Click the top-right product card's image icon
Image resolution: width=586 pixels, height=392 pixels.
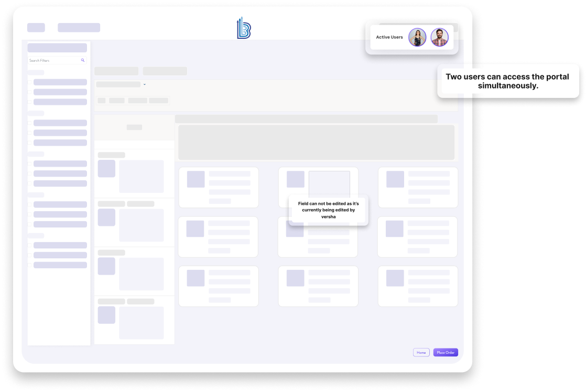pos(395,180)
